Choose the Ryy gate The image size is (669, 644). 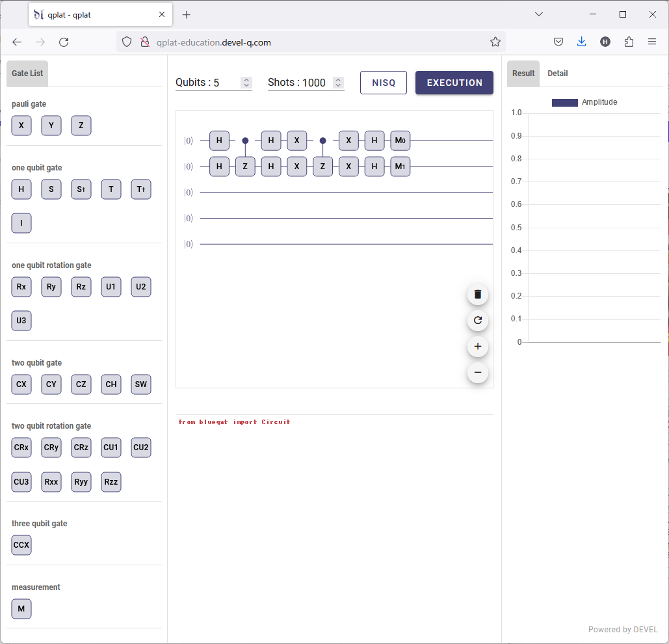coord(81,482)
